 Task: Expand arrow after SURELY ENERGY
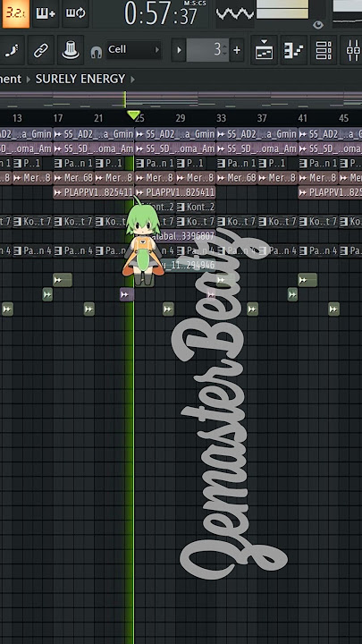click(132, 80)
